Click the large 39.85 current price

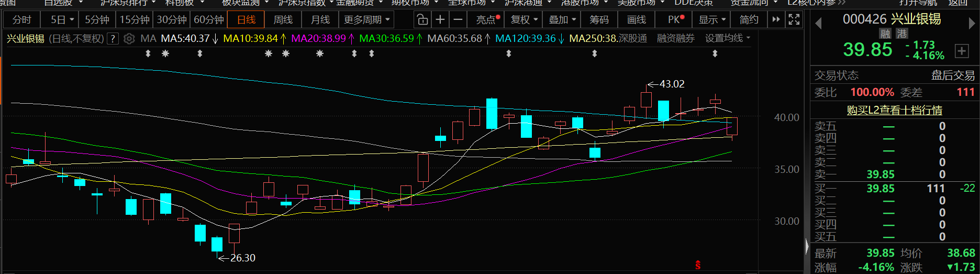pos(867,50)
